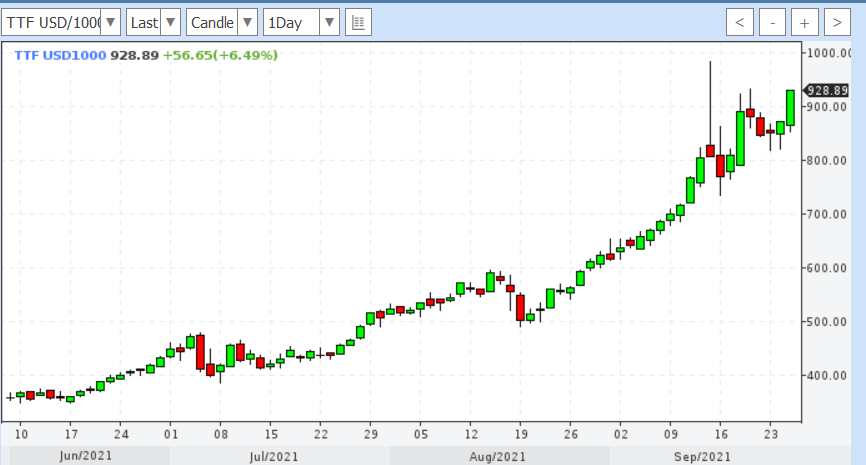Zoom in using the plus button
This screenshot has width=866, height=465.
[x=805, y=23]
